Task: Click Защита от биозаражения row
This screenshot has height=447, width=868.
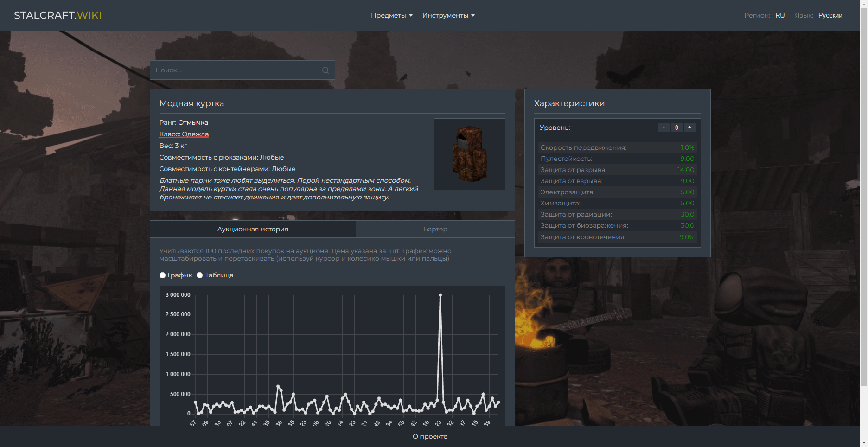Action: click(x=617, y=225)
